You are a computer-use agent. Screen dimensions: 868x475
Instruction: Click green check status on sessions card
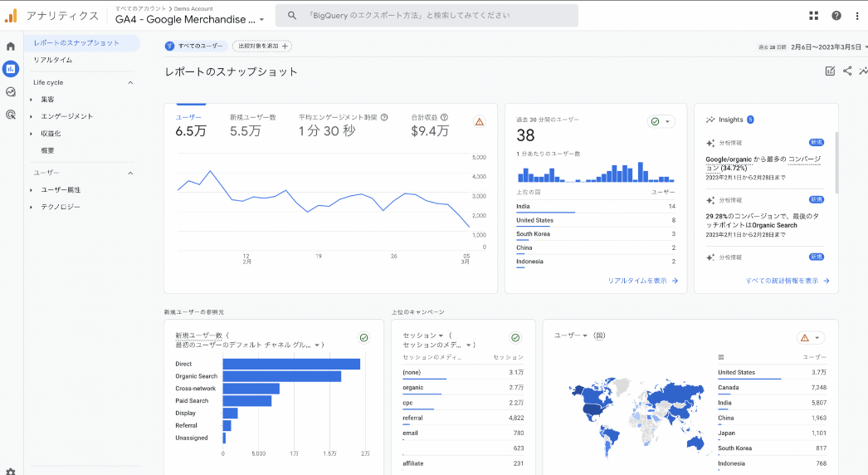[x=515, y=337]
